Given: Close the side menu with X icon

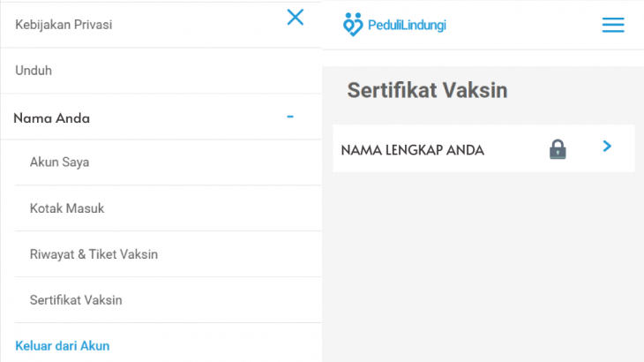Looking at the screenshot, I should coord(295,18).
